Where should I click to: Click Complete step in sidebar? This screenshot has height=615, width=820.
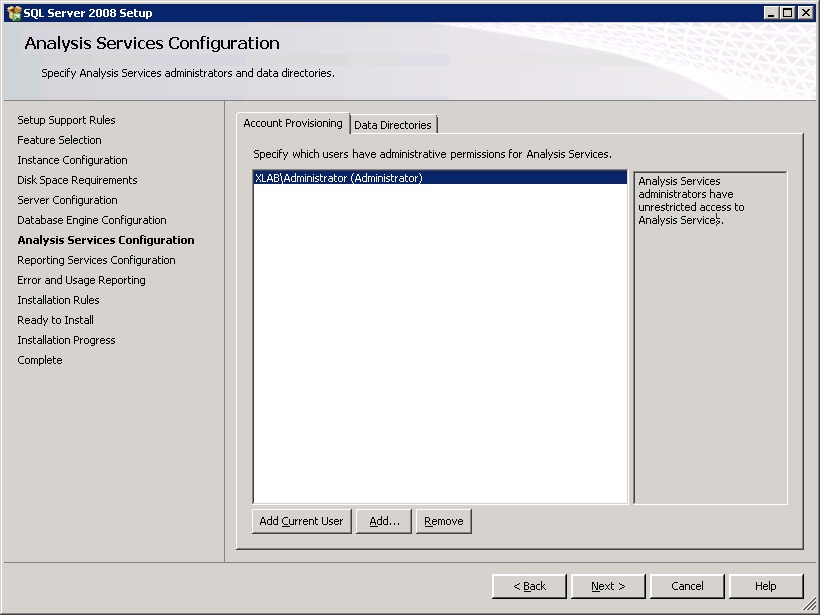[40, 360]
